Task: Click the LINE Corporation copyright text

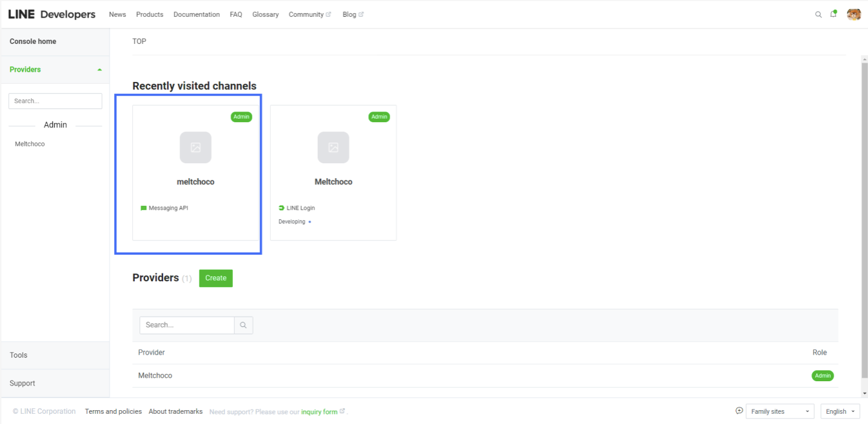Action: tap(45, 411)
